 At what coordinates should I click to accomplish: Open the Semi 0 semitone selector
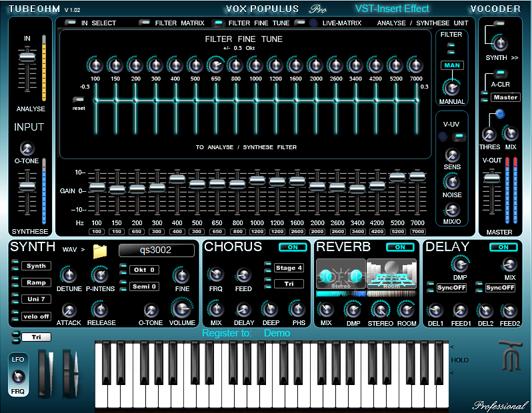tap(144, 286)
